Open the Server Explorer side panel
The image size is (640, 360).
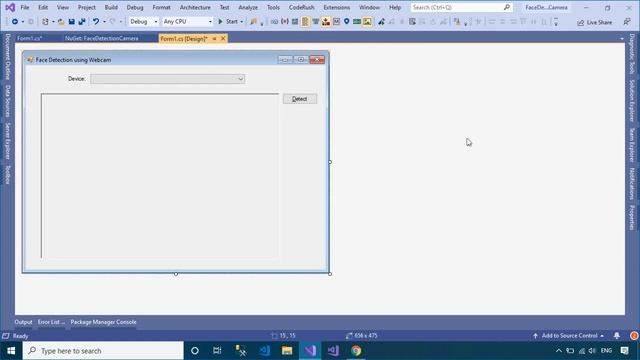point(7,141)
